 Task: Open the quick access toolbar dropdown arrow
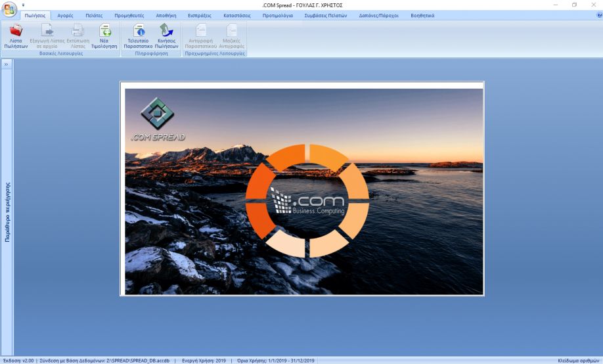click(x=23, y=5)
